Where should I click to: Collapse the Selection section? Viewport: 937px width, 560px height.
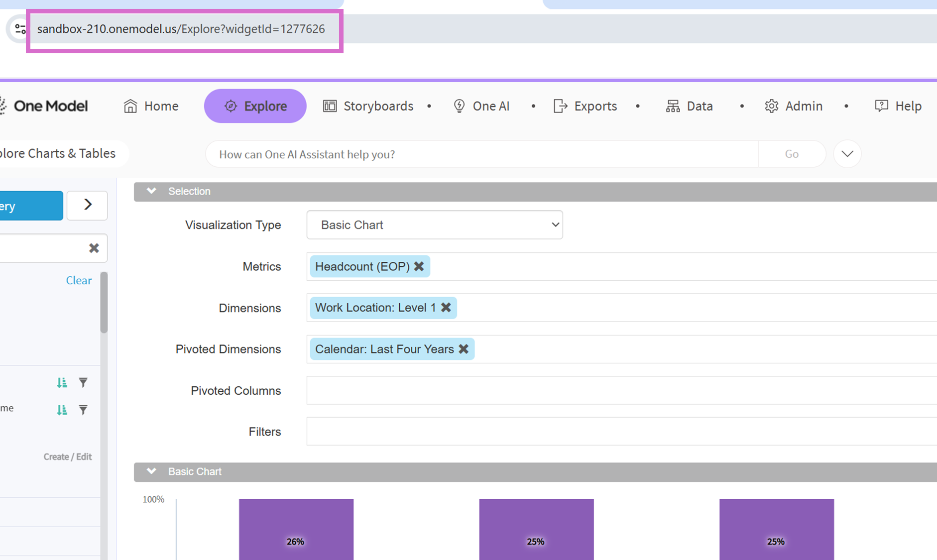click(x=151, y=191)
